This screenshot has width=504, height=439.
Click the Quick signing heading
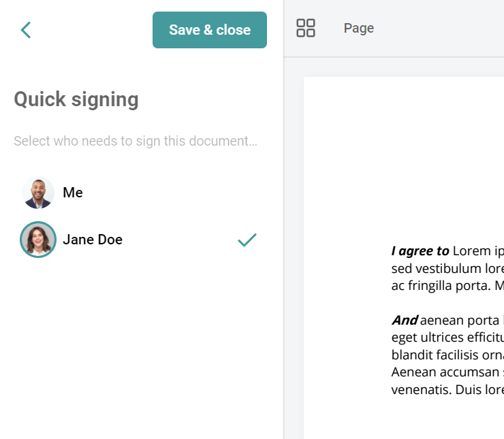click(76, 99)
